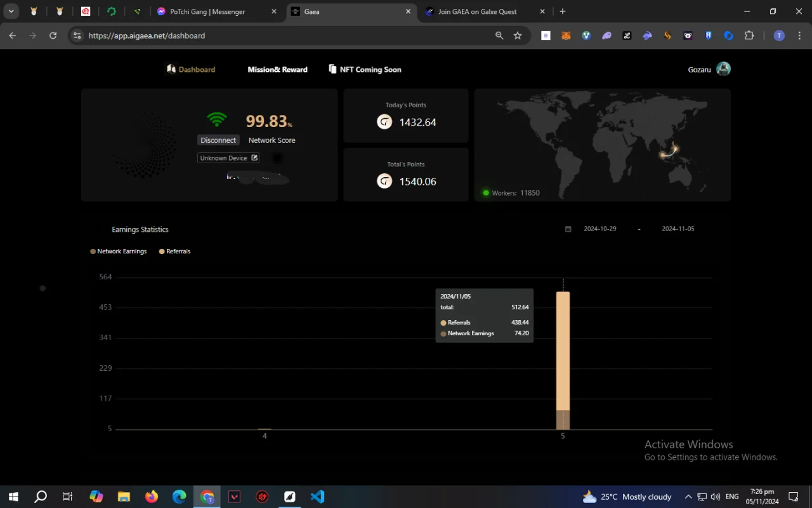This screenshot has height=508, width=812.
Task: Show hidden system tray icons
Action: (688, 497)
